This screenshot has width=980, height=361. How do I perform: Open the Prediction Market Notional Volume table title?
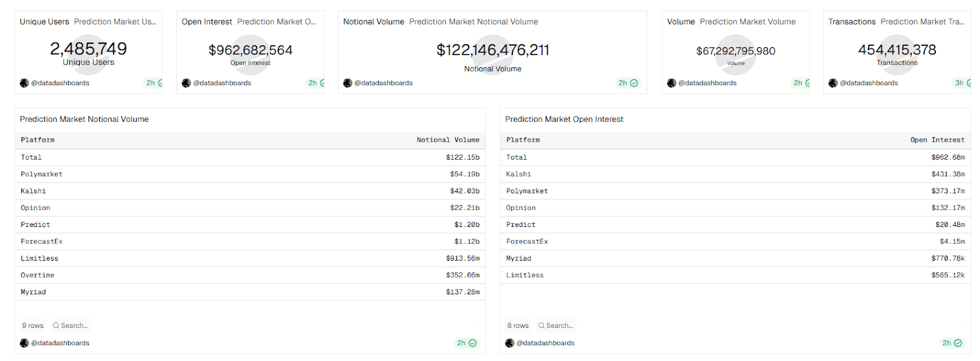(x=85, y=119)
